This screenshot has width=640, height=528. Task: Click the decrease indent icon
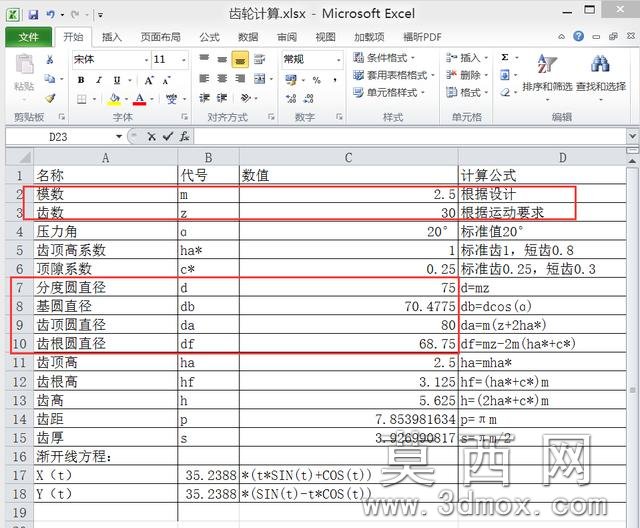tap(204, 98)
